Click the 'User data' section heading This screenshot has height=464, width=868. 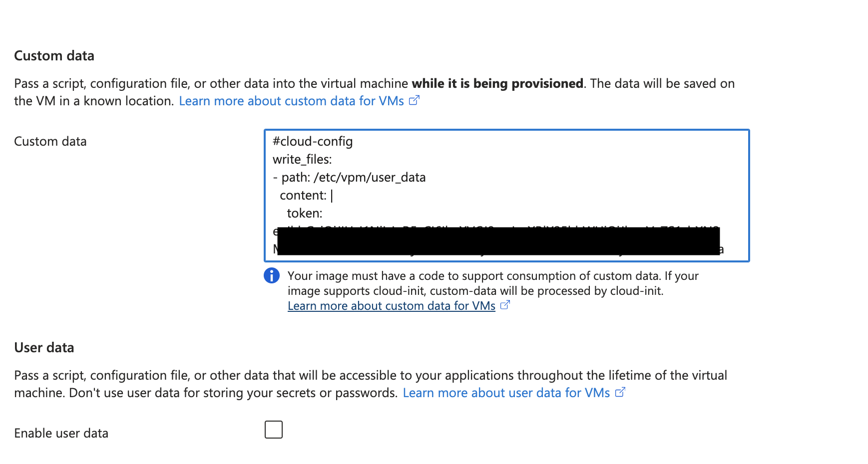(x=43, y=347)
